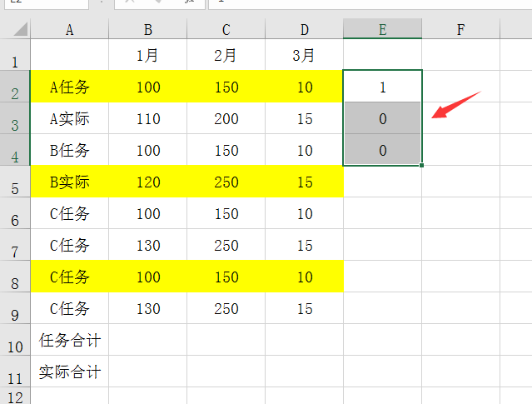Select the B实际 cell

[70, 182]
